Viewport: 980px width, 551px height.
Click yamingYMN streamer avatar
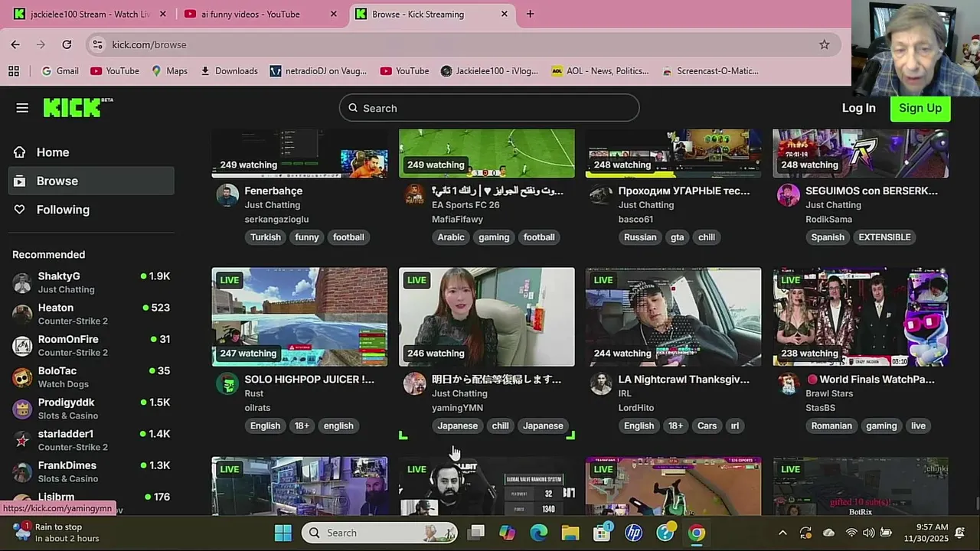414,383
